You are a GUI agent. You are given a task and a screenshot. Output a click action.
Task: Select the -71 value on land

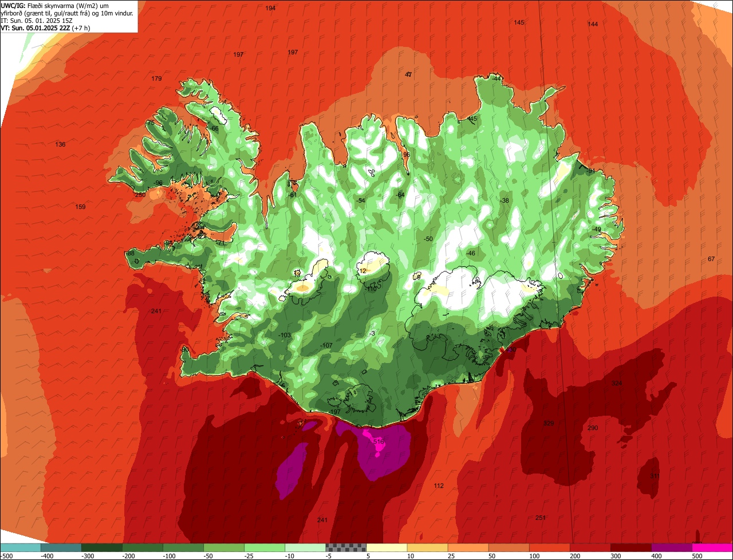[x=220, y=243]
